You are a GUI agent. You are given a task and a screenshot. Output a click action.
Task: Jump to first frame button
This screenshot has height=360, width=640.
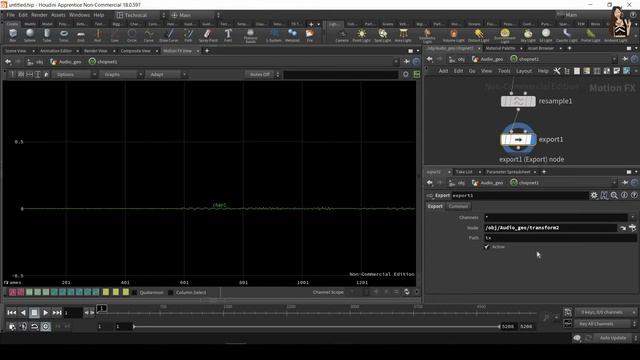tap(11, 313)
